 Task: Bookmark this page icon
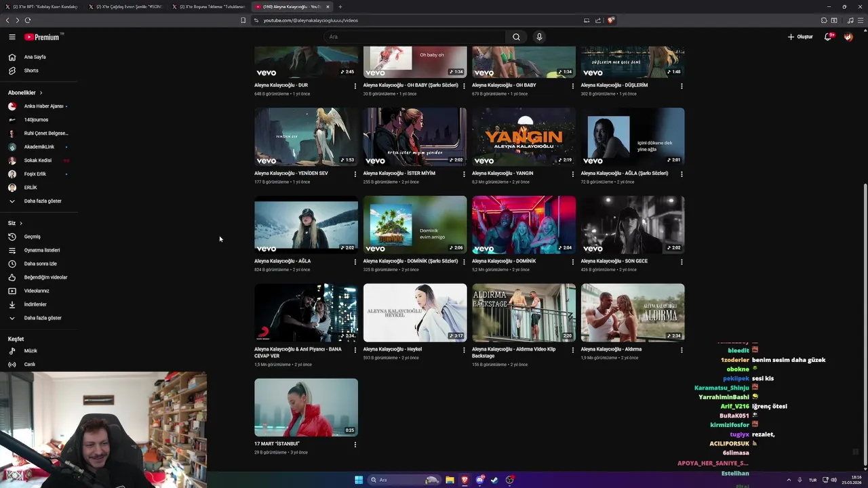click(x=243, y=20)
